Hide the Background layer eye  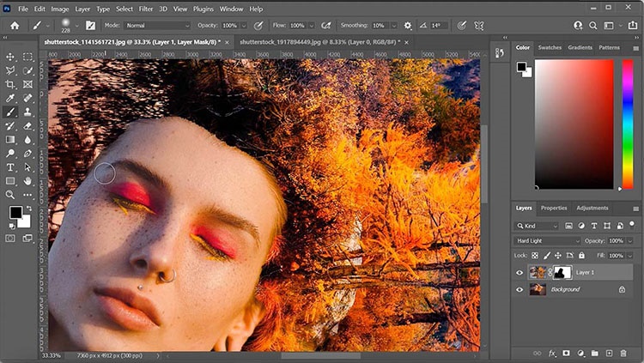tap(519, 289)
